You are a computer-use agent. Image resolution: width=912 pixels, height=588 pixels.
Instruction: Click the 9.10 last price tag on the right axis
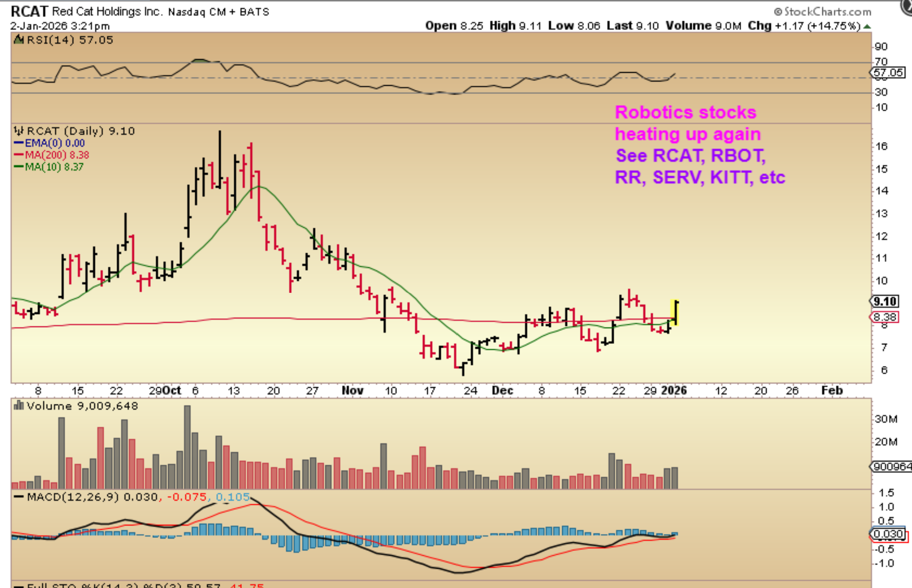tap(885, 301)
